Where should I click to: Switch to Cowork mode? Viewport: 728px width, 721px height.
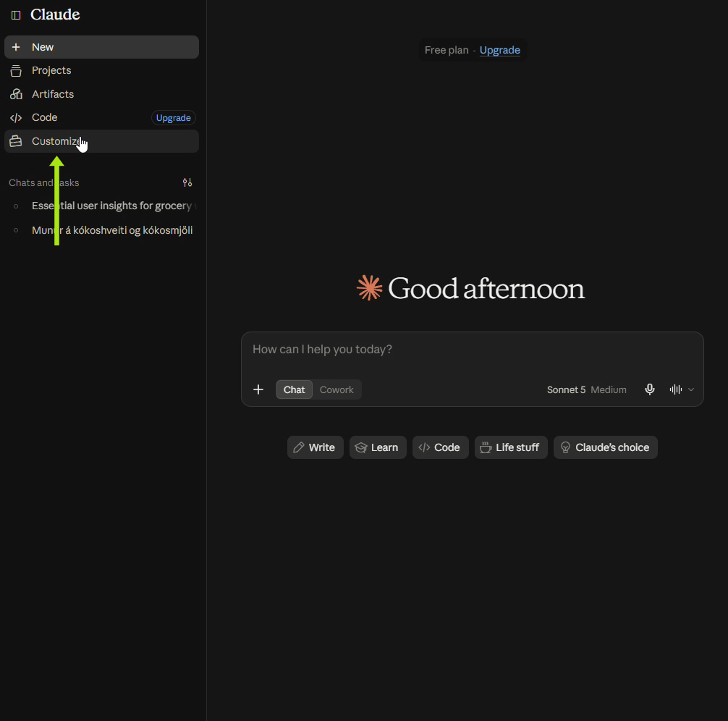tap(337, 389)
